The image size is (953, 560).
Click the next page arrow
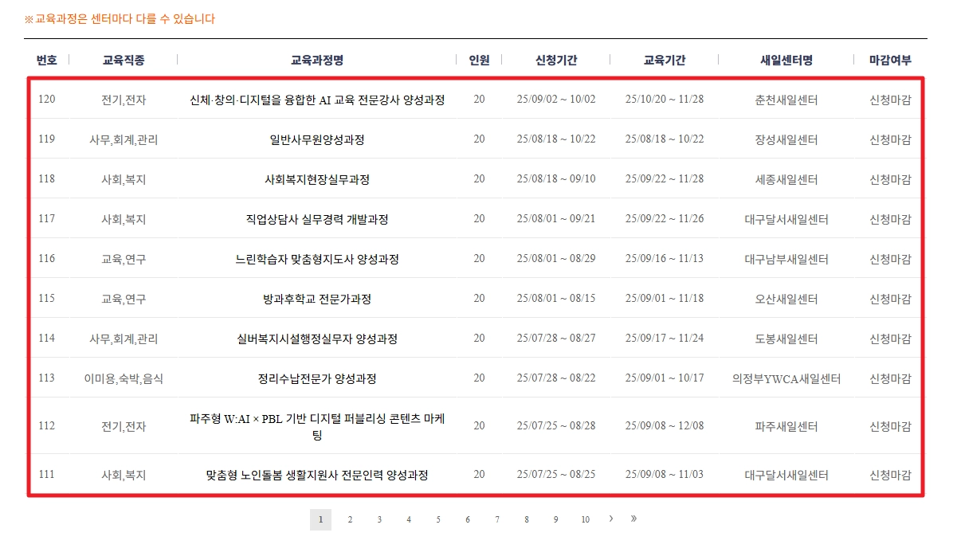point(611,519)
